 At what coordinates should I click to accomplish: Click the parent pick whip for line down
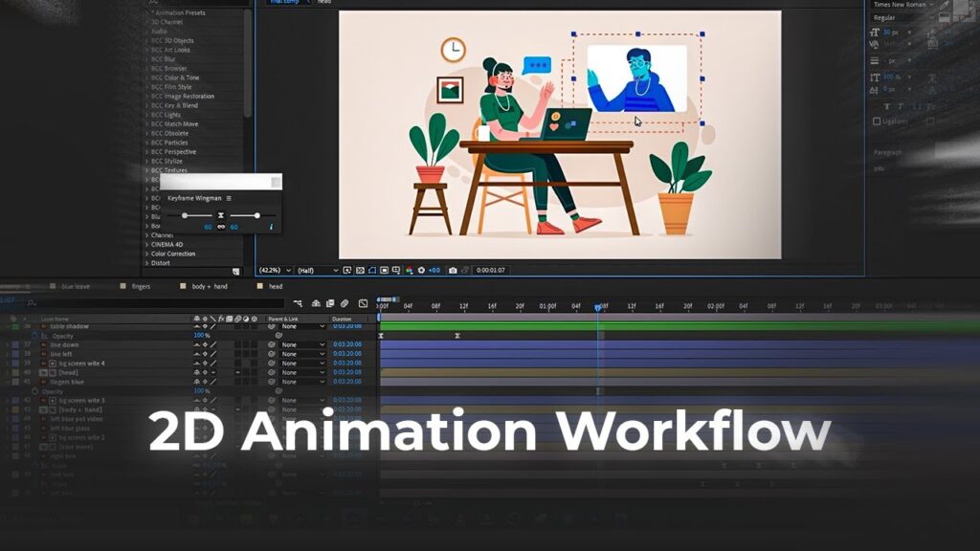(x=272, y=344)
